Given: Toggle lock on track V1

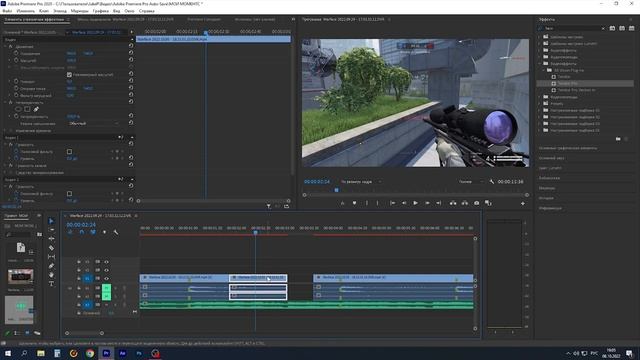Looking at the screenshot, I should [79, 279].
